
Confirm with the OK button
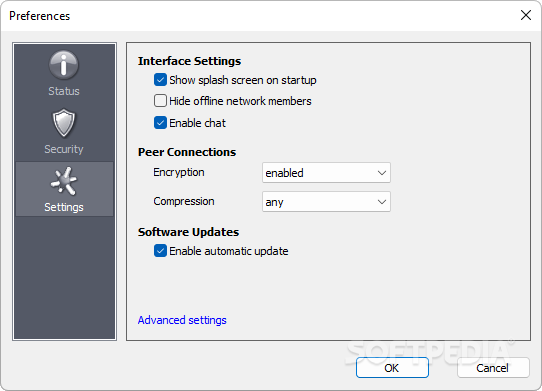[x=392, y=368]
